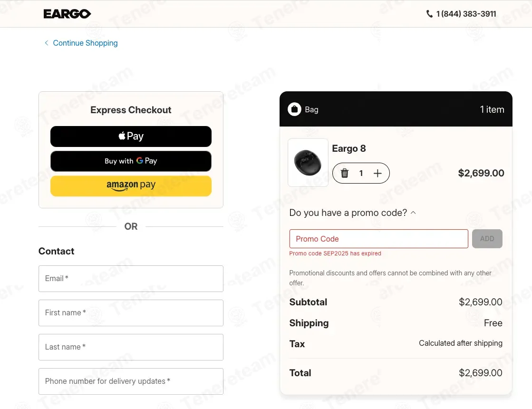Toggle the 'Do you have a promo code?' text
The height and width of the screenshot is (409, 532).
click(348, 213)
